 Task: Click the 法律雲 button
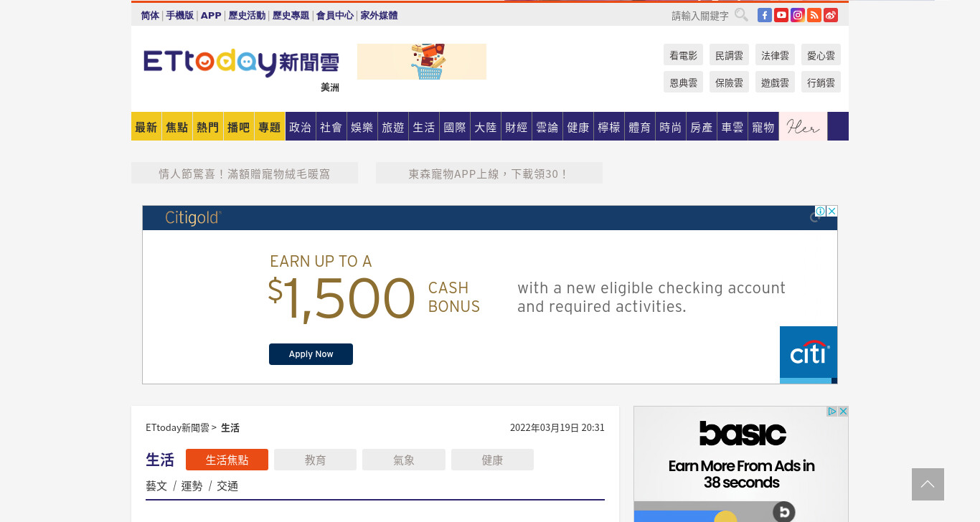tap(775, 54)
